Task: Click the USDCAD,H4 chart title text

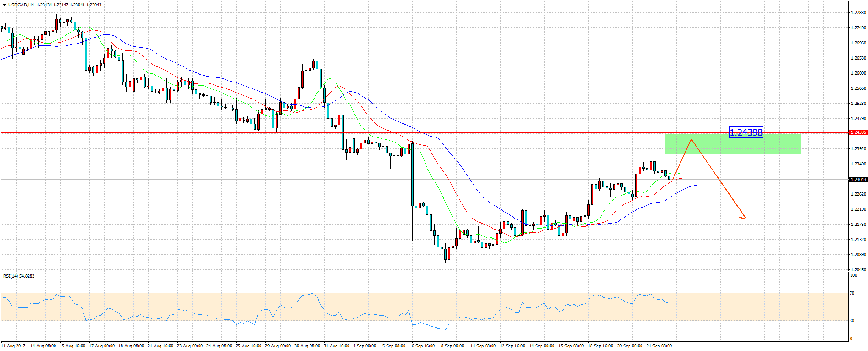Action: 21,5
